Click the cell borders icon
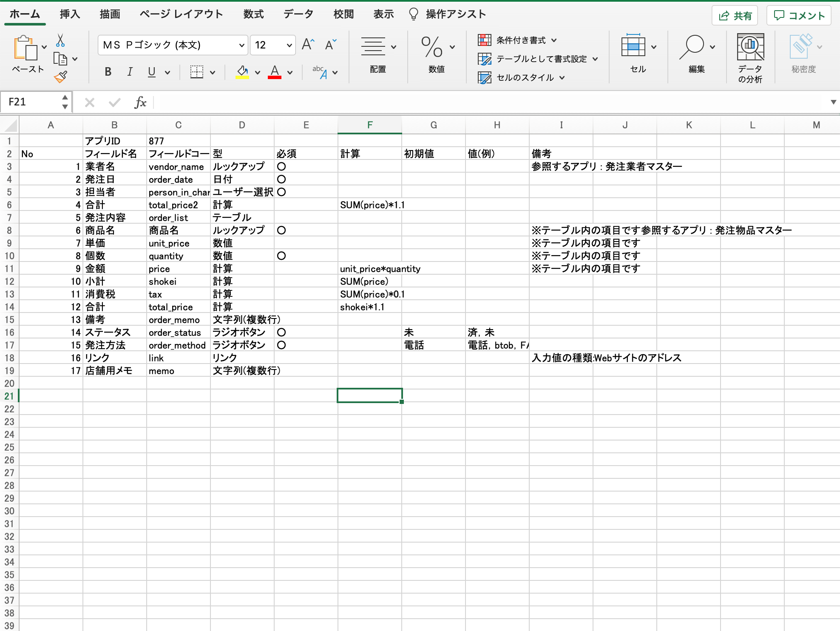 (196, 72)
